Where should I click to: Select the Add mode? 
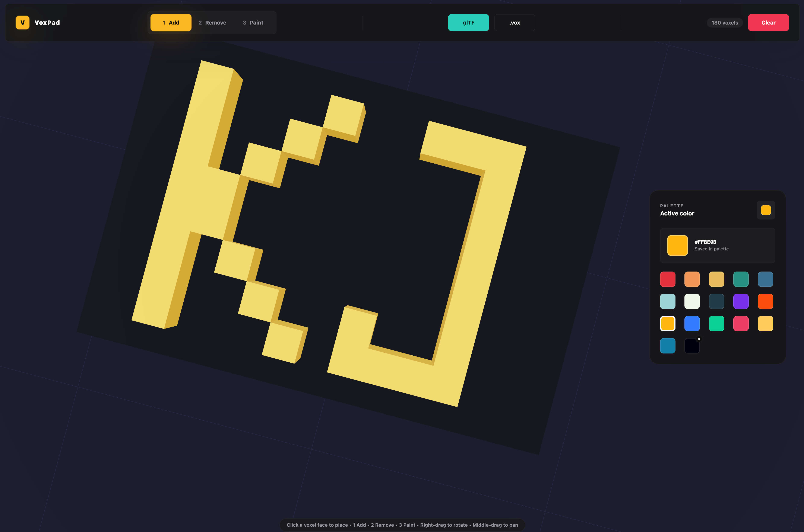pos(171,23)
